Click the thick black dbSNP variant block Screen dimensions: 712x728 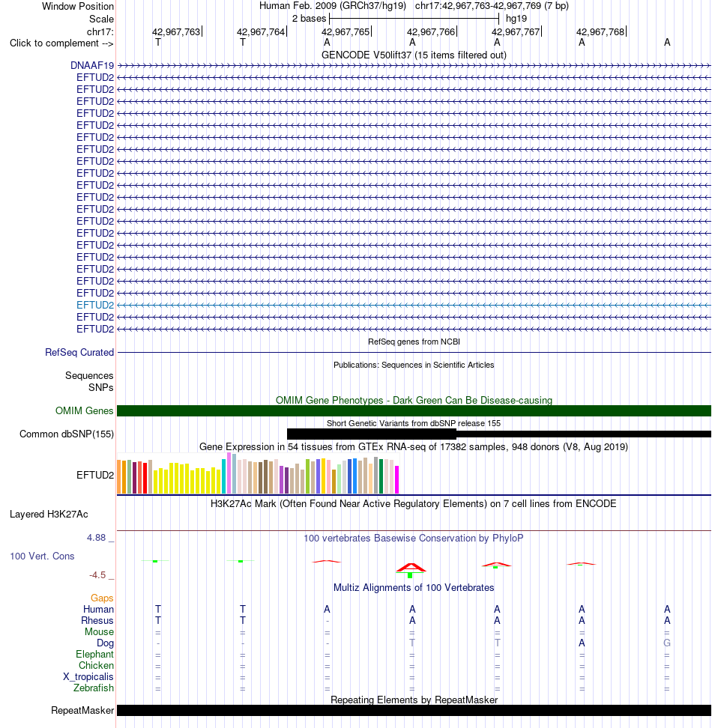click(x=372, y=434)
